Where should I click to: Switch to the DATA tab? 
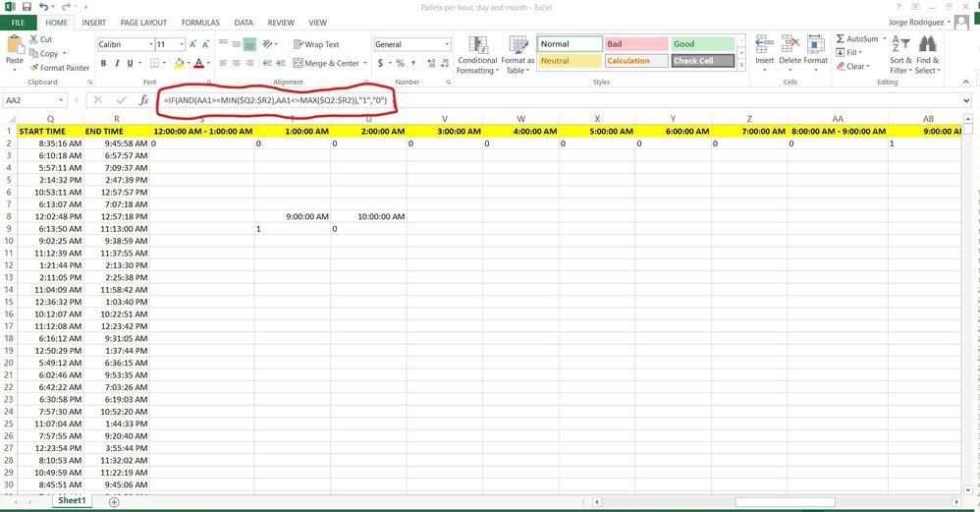[244, 23]
